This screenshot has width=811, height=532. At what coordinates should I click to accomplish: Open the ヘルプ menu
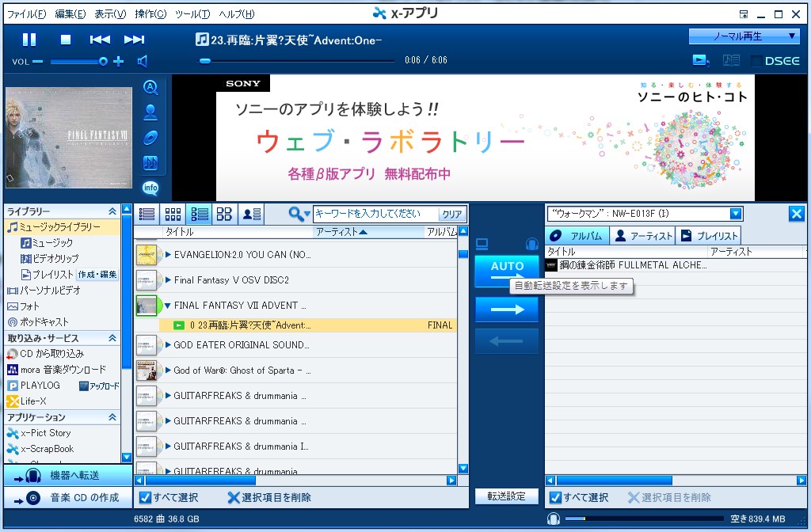236,14
